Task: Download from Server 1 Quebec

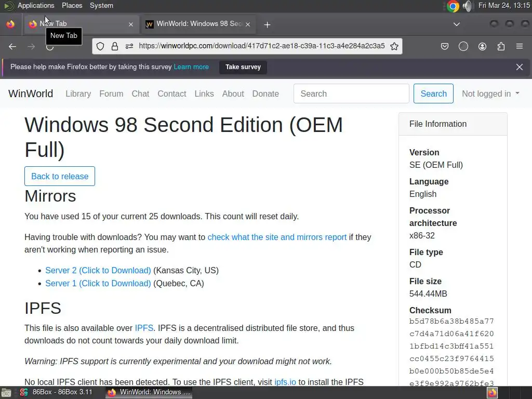Action: [x=98, y=283]
